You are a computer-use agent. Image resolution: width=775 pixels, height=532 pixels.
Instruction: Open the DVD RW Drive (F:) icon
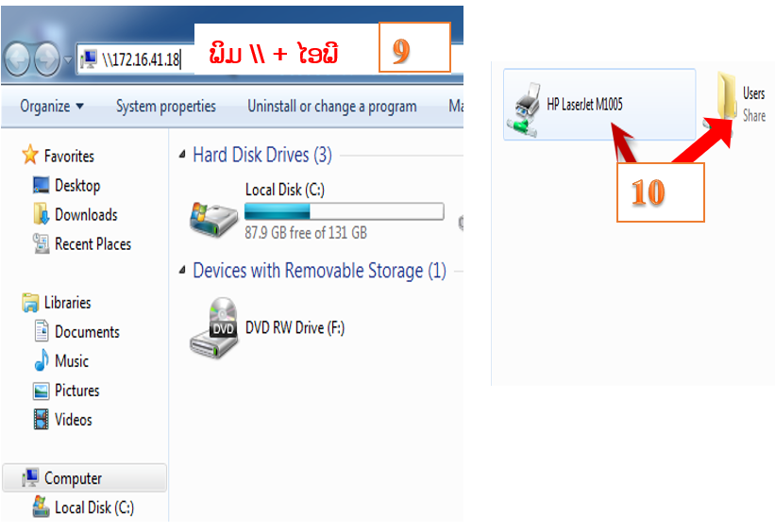(214, 328)
